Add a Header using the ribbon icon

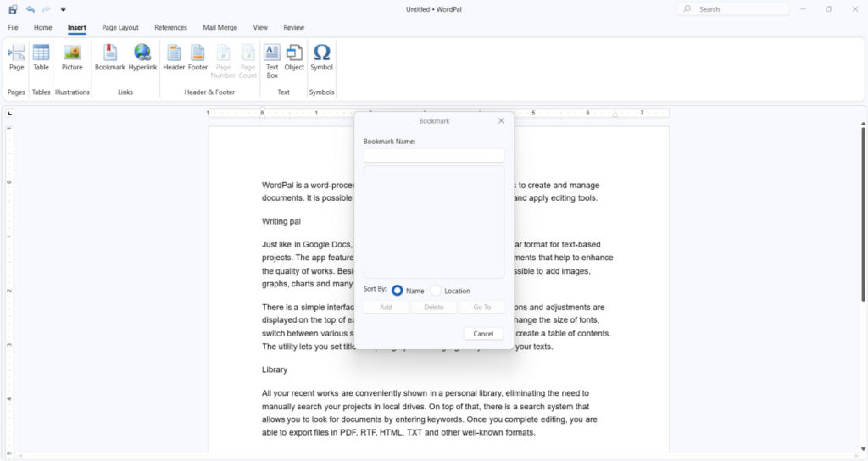174,58
